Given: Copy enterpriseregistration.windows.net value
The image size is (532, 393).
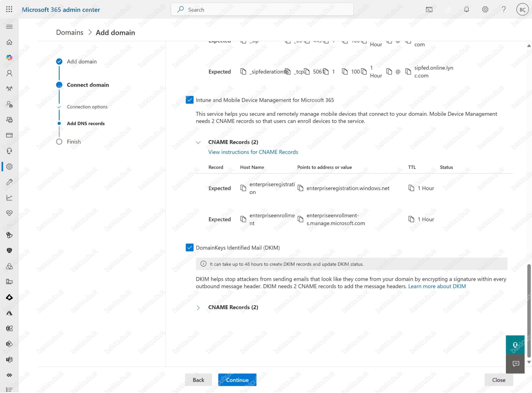Looking at the screenshot, I should 300,188.
